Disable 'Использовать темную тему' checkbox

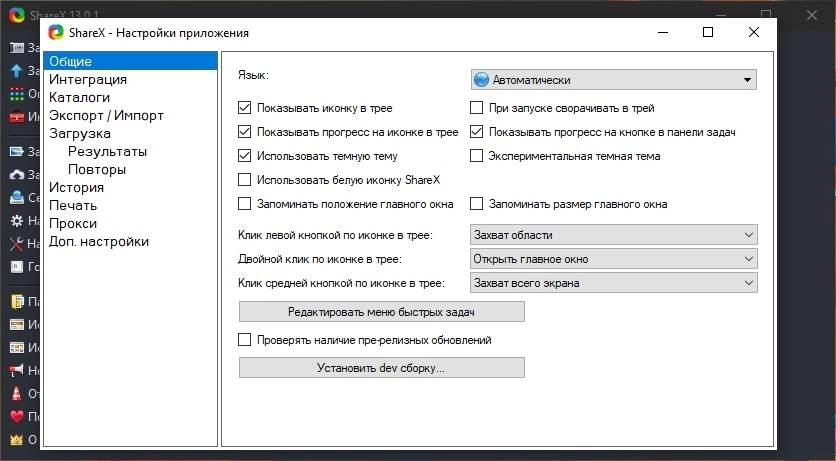pyautogui.click(x=244, y=156)
